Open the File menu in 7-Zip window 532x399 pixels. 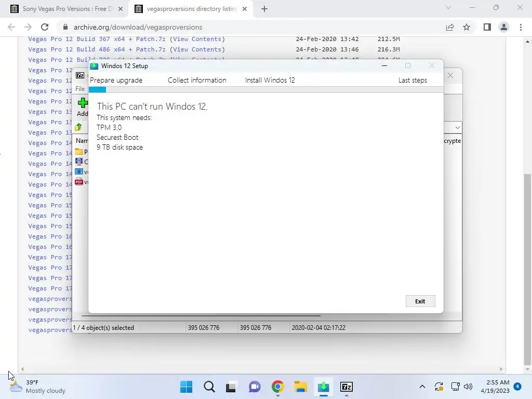pyautogui.click(x=80, y=88)
